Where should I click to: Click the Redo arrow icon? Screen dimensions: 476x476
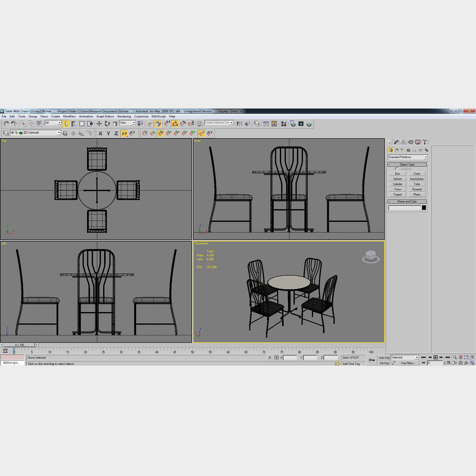[x=14, y=124]
